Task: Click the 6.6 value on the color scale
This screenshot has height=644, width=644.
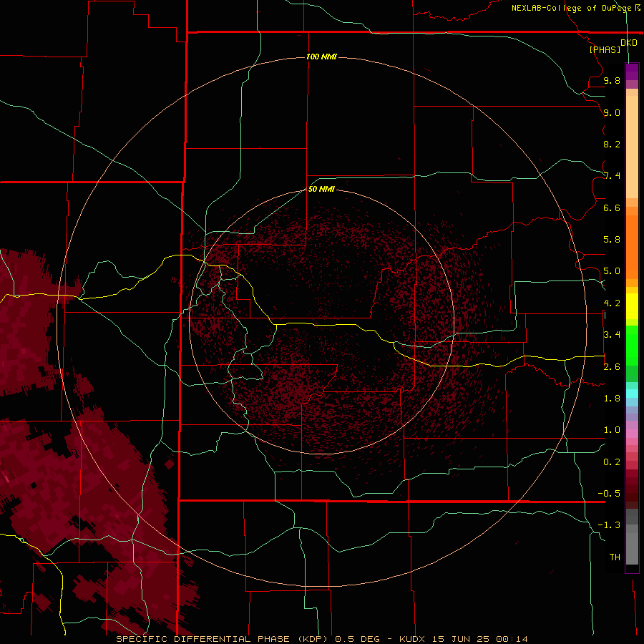Action: click(612, 208)
